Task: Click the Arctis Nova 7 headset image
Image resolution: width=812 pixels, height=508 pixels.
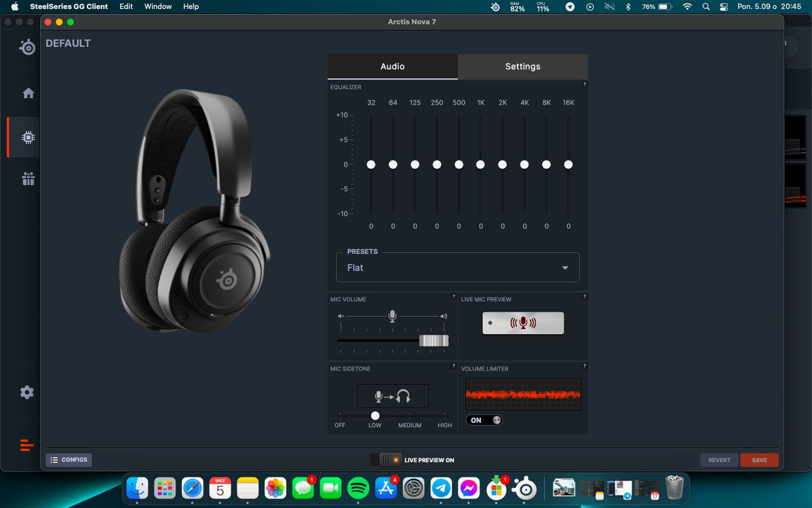Action: (x=195, y=211)
